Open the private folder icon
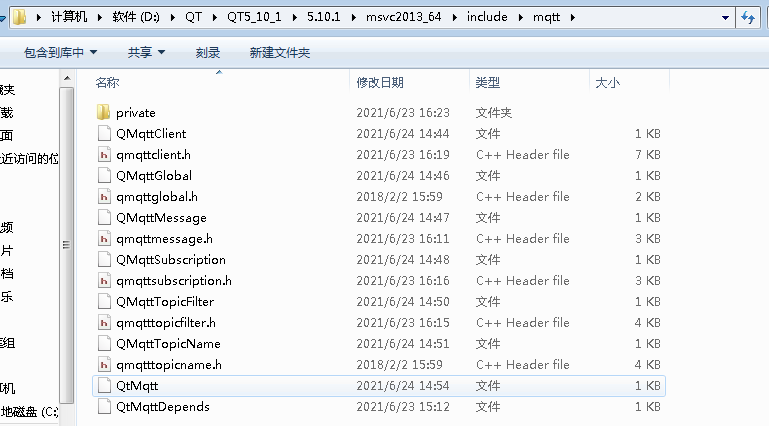Screen dimensions: 769x426 [103, 112]
